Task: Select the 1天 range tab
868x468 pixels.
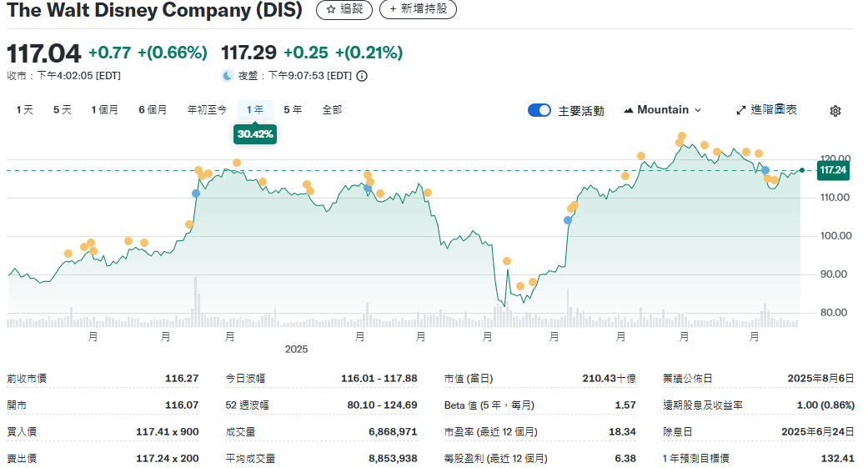Action: click(24, 109)
